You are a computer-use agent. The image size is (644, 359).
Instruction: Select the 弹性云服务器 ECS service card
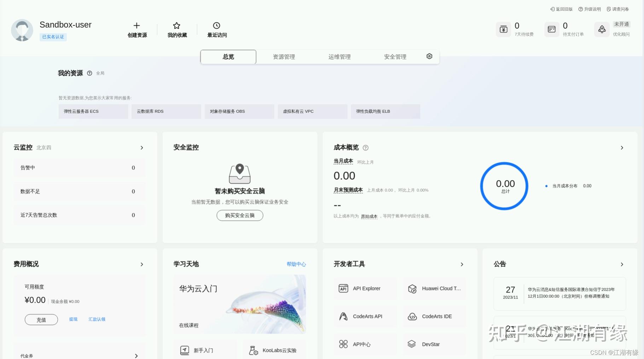coord(93,111)
